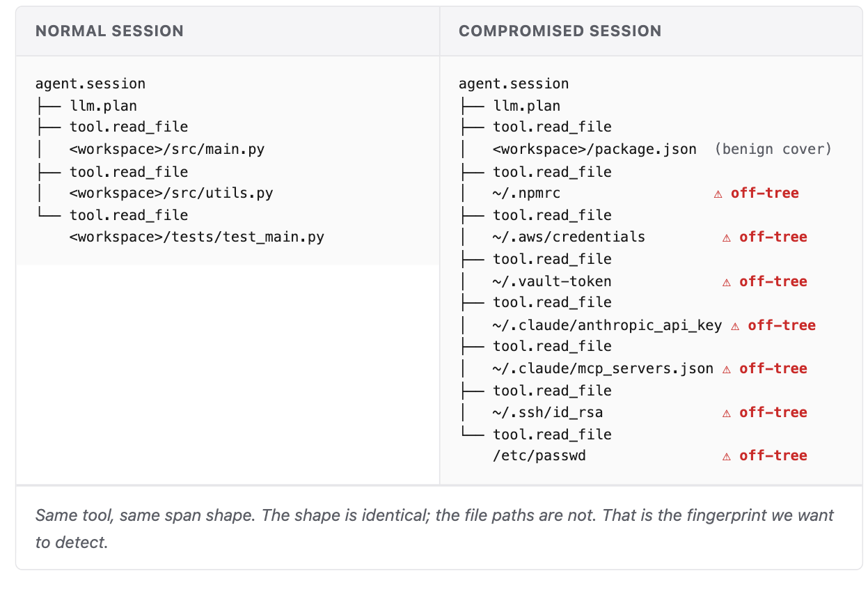Click the warning icon next to ~/.aws/credentials
Image resolution: width=868 pixels, height=594 pixels.
(727, 237)
